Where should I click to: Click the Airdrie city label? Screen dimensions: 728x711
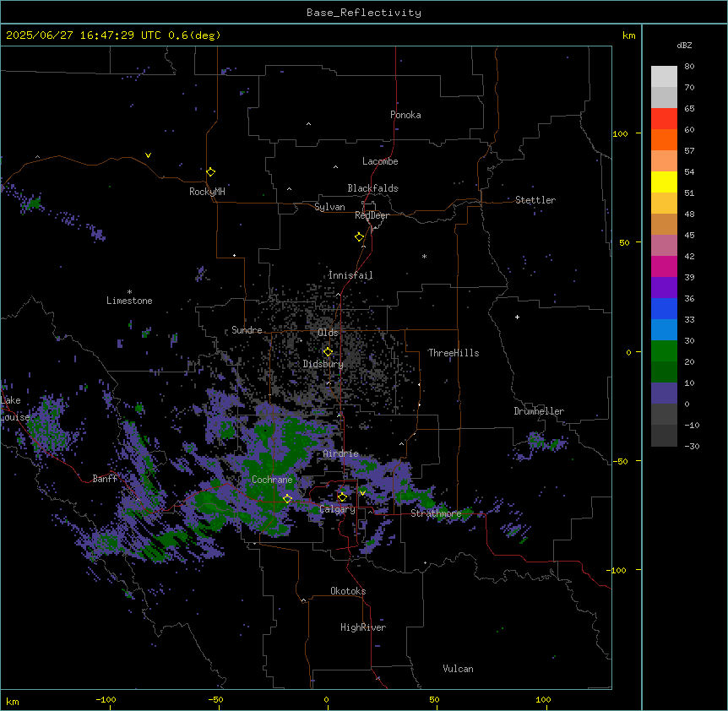(341, 453)
